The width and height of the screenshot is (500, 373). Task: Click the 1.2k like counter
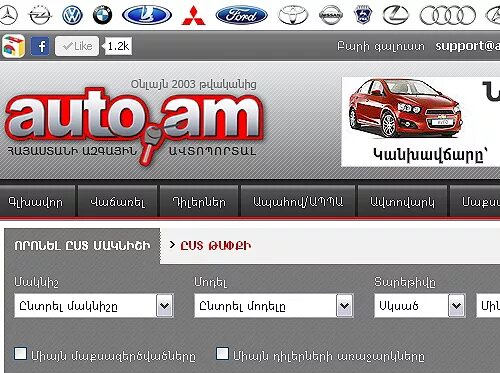118,46
